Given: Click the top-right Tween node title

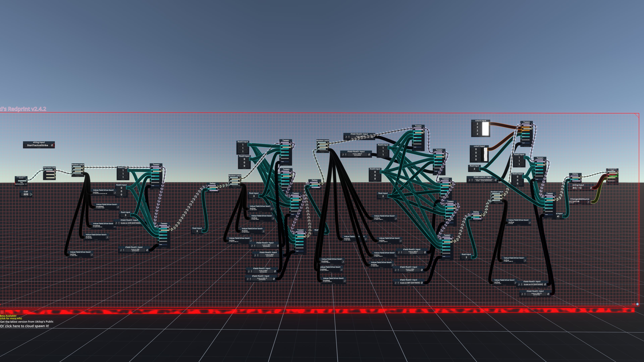Looking at the screenshot, I should [526, 122].
